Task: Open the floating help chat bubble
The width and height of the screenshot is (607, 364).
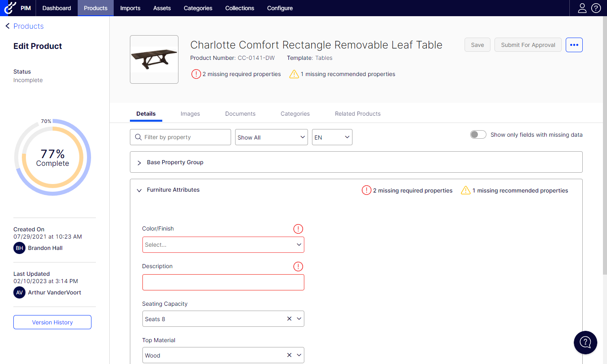Action: point(585,343)
